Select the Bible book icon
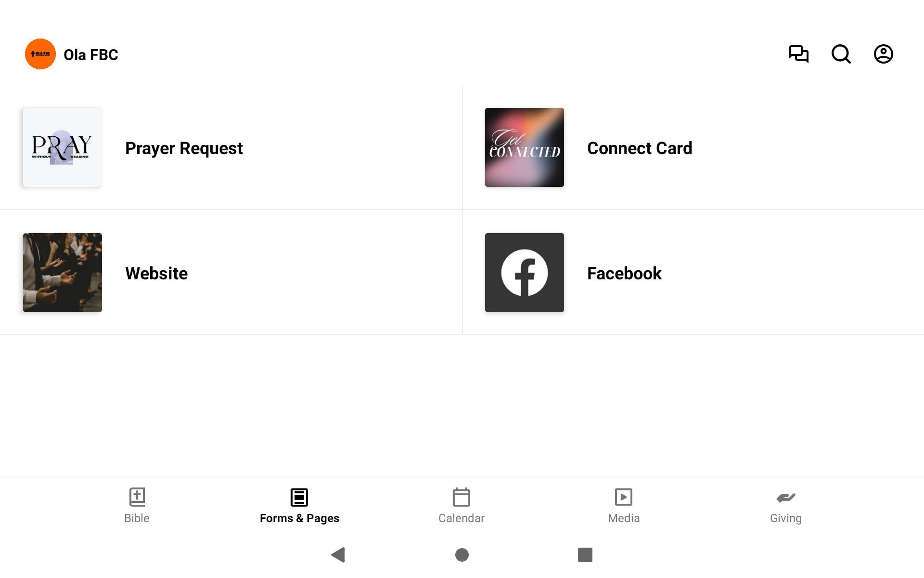 pos(137,497)
